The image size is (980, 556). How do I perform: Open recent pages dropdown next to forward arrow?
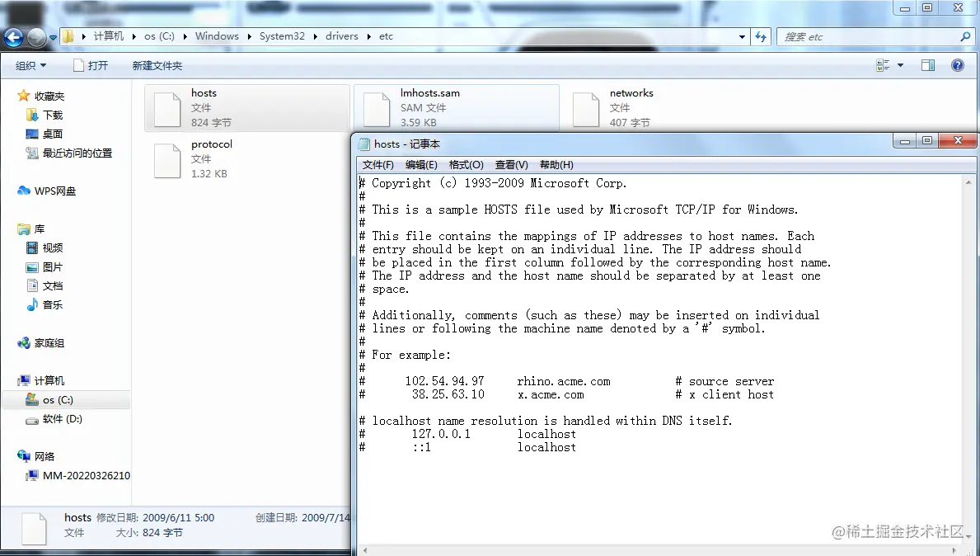pos(53,37)
